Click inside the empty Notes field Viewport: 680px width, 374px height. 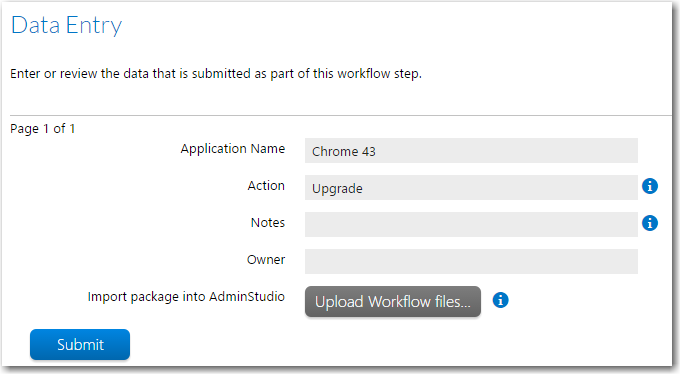click(471, 224)
